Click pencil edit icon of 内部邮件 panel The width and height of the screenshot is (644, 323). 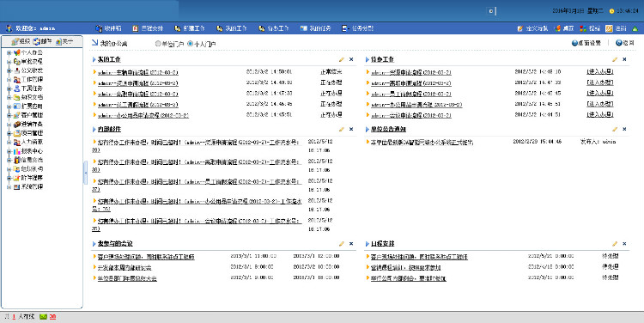(x=342, y=129)
